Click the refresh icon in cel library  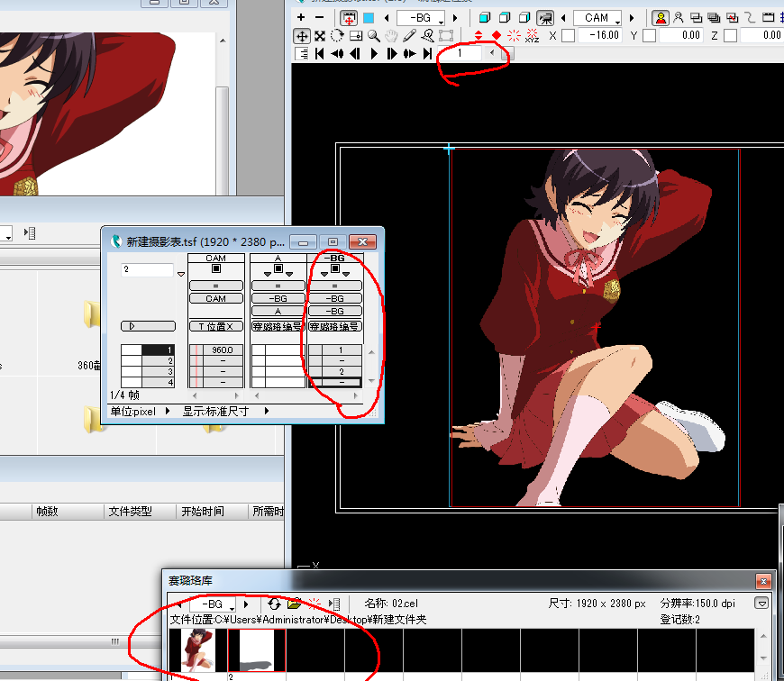(275, 604)
